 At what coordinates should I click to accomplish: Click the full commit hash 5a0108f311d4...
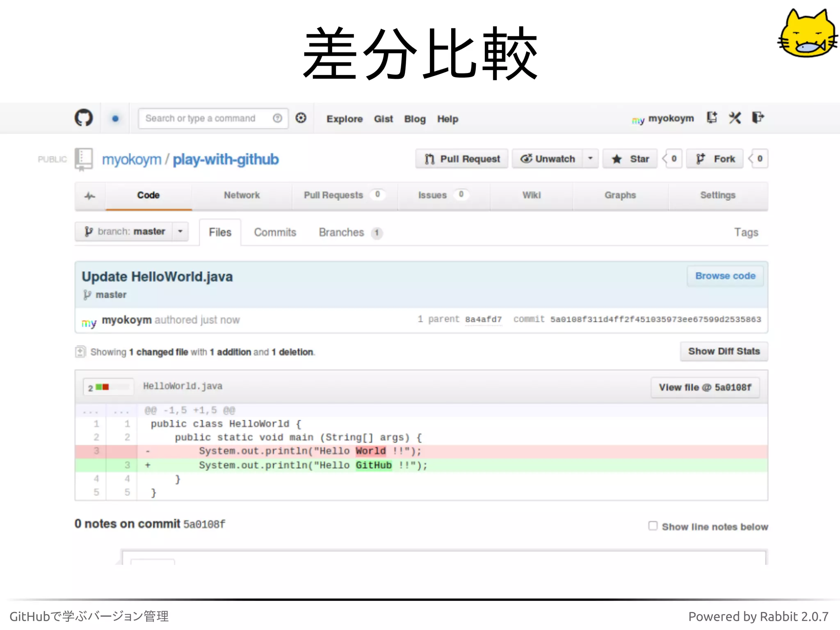click(x=655, y=320)
